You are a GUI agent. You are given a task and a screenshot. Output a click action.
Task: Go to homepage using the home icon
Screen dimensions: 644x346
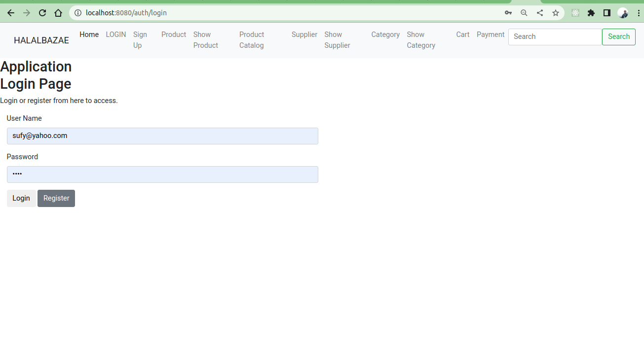58,12
